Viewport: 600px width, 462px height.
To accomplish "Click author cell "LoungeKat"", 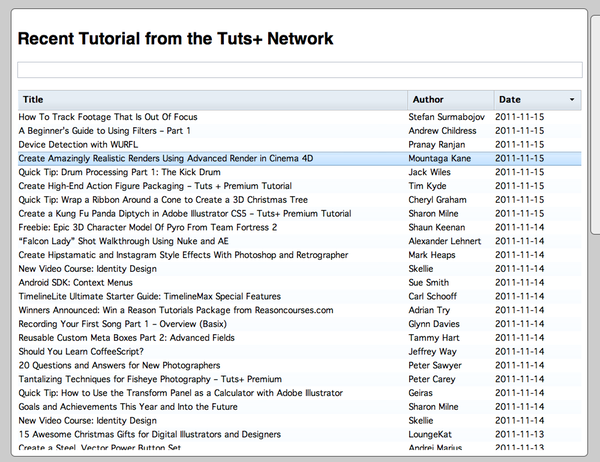I will click(x=430, y=434).
